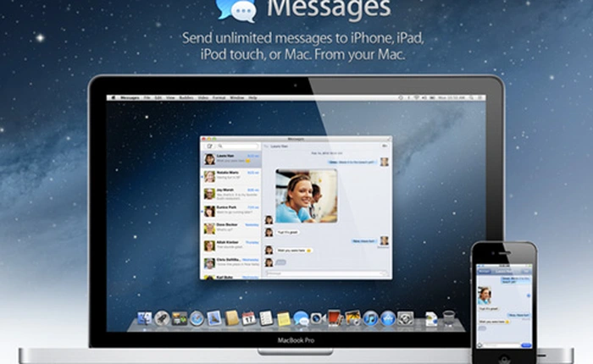Open Spotlight search icon in menu bar
Viewport: 593px width, 364px height.
[x=472, y=97]
